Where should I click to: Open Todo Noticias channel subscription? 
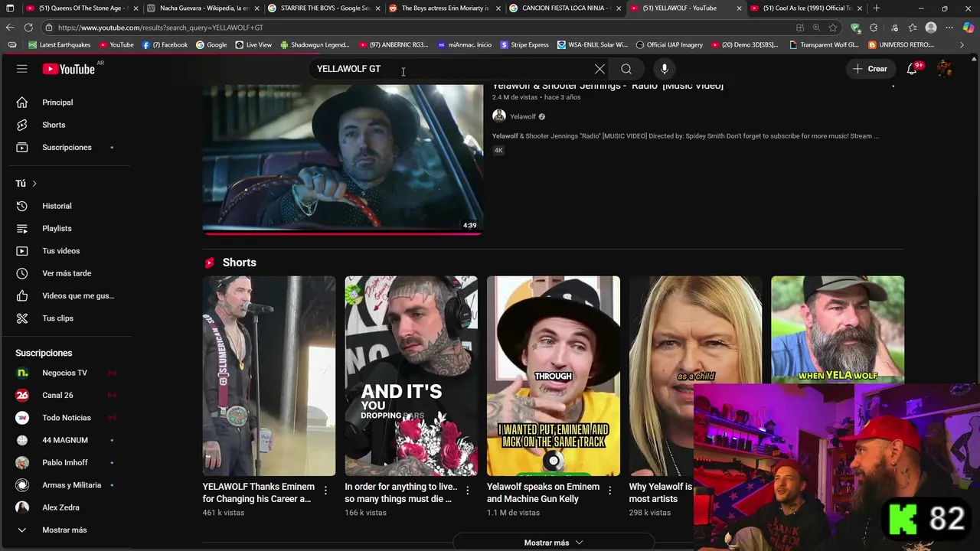point(65,418)
